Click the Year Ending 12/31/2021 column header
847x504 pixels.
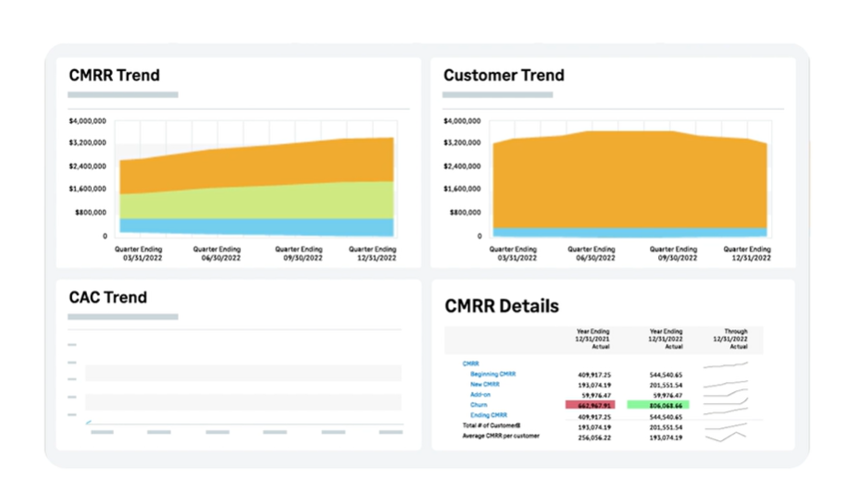(592, 338)
